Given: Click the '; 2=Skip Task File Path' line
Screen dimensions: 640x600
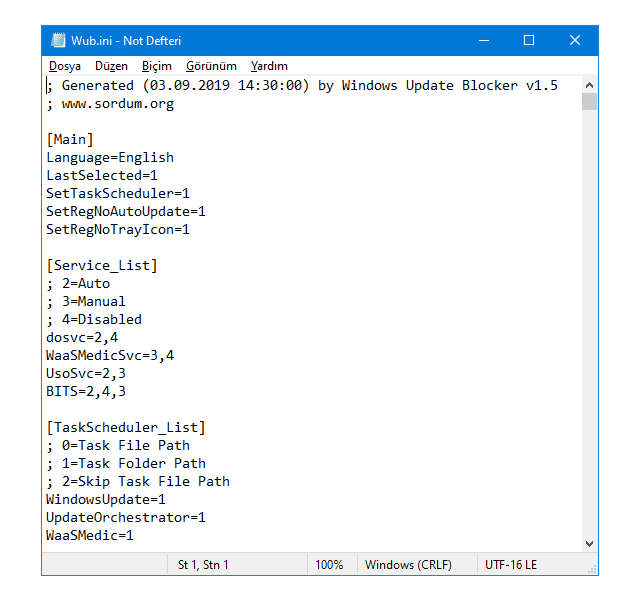Looking at the screenshot, I should pos(138,482).
